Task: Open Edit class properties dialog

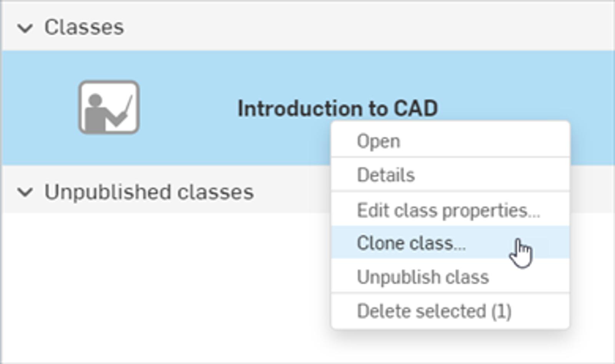Action: point(448,210)
